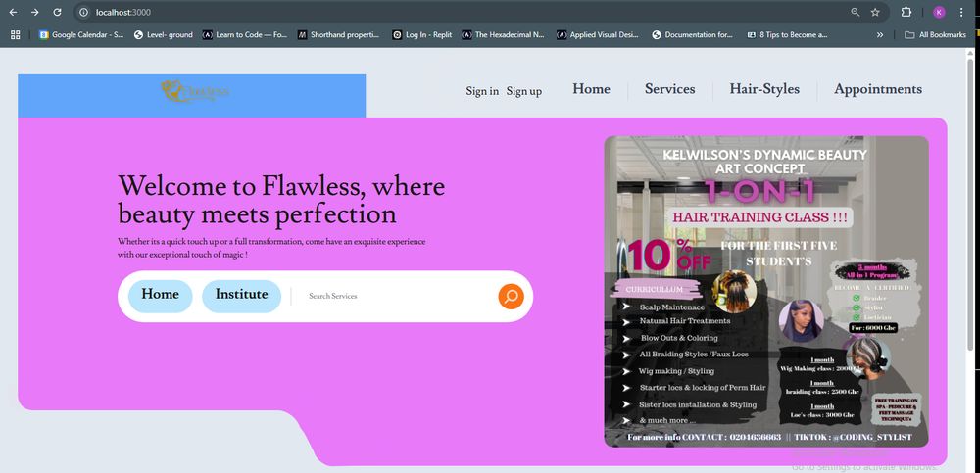Click the Search Services input field

(397, 296)
